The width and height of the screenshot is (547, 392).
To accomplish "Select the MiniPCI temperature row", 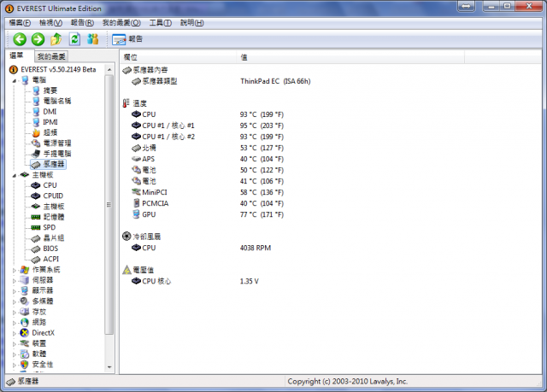I will [208, 192].
